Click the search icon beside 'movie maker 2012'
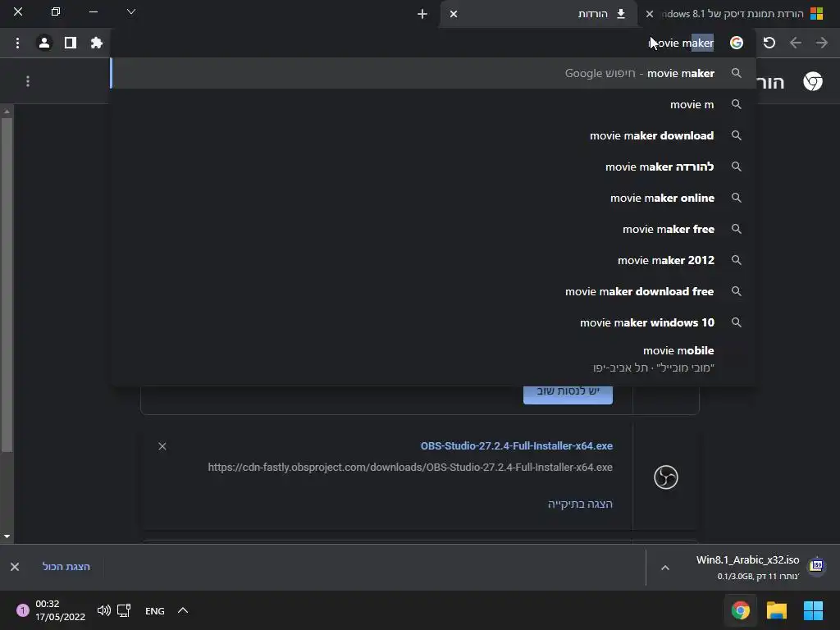This screenshot has height=630, width=840. 737,260
